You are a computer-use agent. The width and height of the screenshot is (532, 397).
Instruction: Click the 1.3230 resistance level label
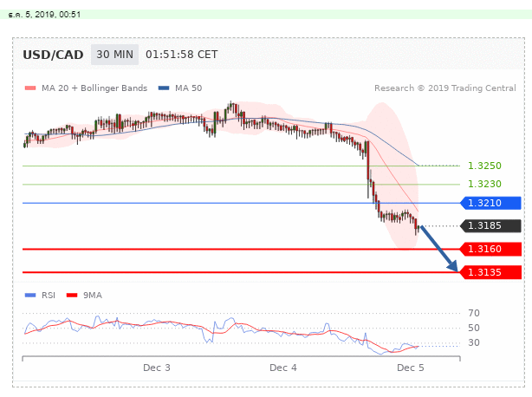(484, 184)
